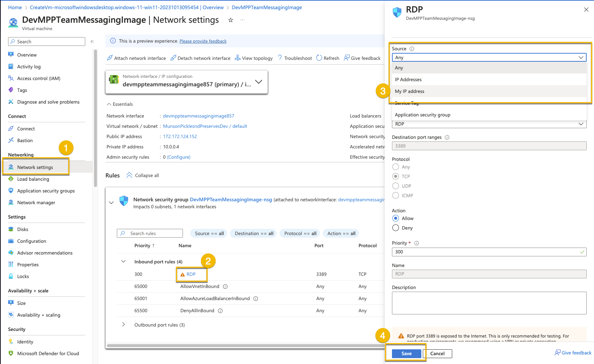Click the AllowVnetInBound info icon

225,286
